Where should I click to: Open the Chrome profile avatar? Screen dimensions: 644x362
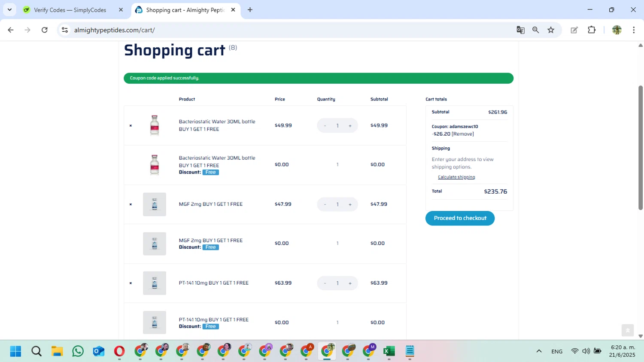tap(617, 30)
